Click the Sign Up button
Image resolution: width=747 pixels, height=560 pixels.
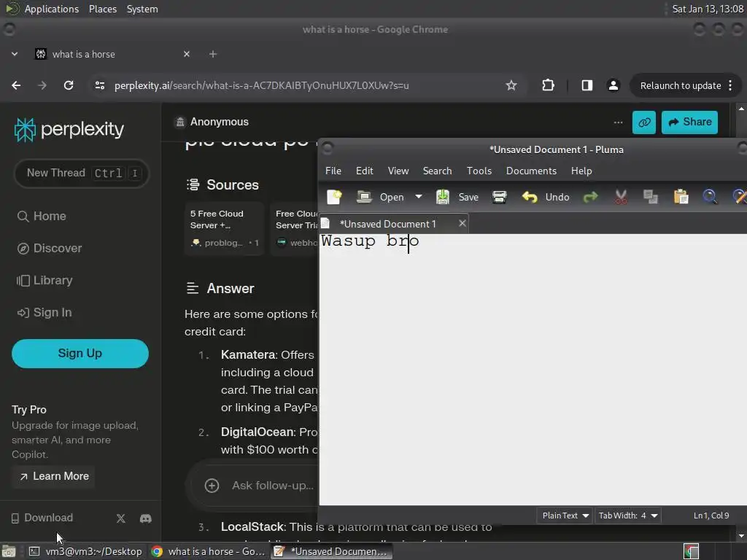tap(80, 354)
